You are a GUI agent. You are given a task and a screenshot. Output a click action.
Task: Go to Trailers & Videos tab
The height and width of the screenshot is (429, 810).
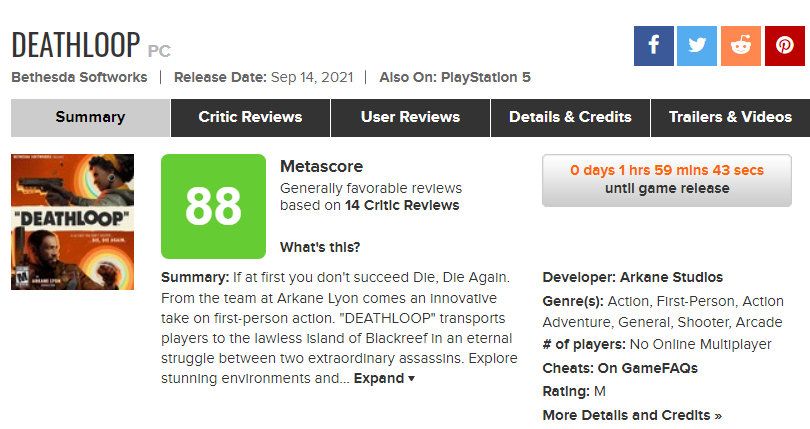coord(730,117)
